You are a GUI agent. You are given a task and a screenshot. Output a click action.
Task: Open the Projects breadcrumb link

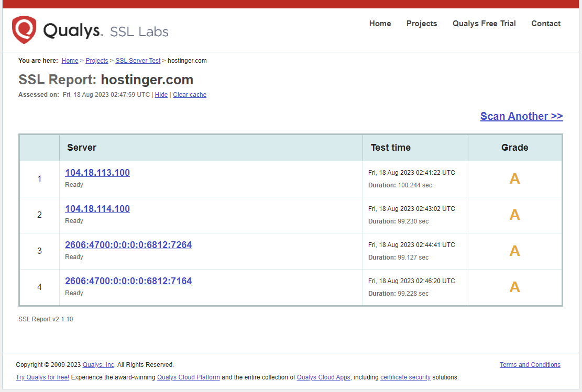pyautogui.click(x=96, y=60)
